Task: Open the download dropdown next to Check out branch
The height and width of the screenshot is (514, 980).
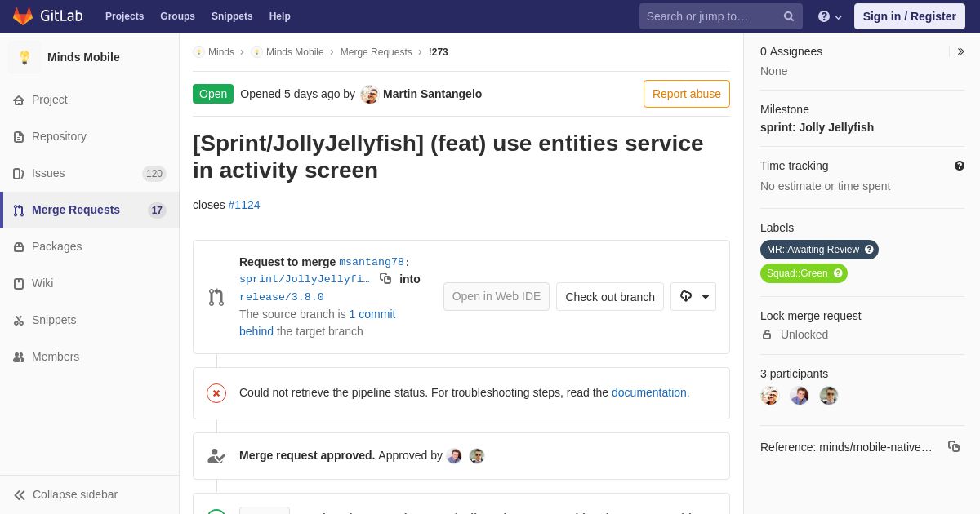Action: tap(693, 296)
